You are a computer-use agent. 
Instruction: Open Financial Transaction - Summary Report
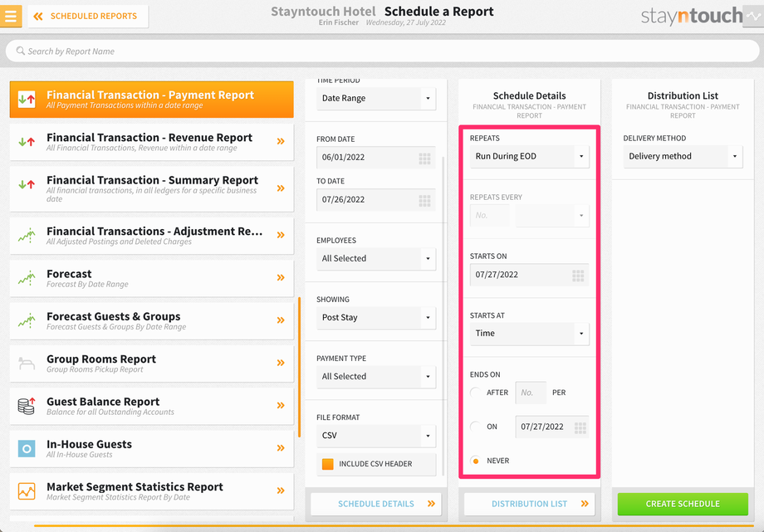151,188
